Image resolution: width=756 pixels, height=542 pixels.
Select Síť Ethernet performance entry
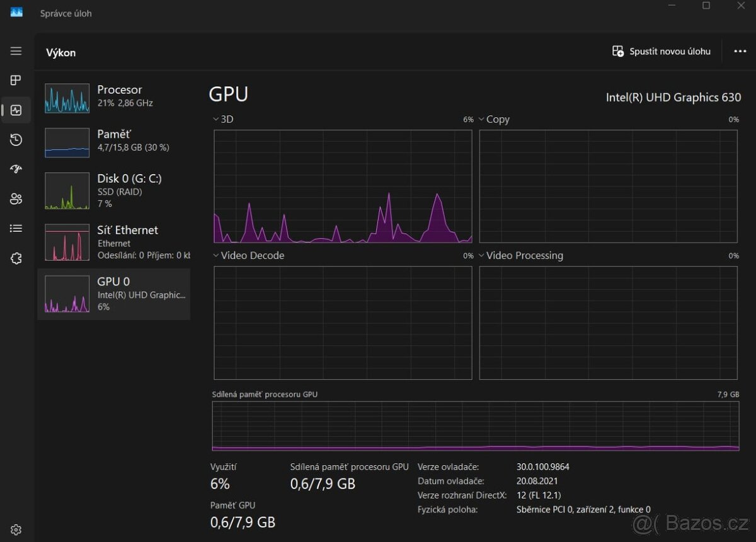[113, 241]
